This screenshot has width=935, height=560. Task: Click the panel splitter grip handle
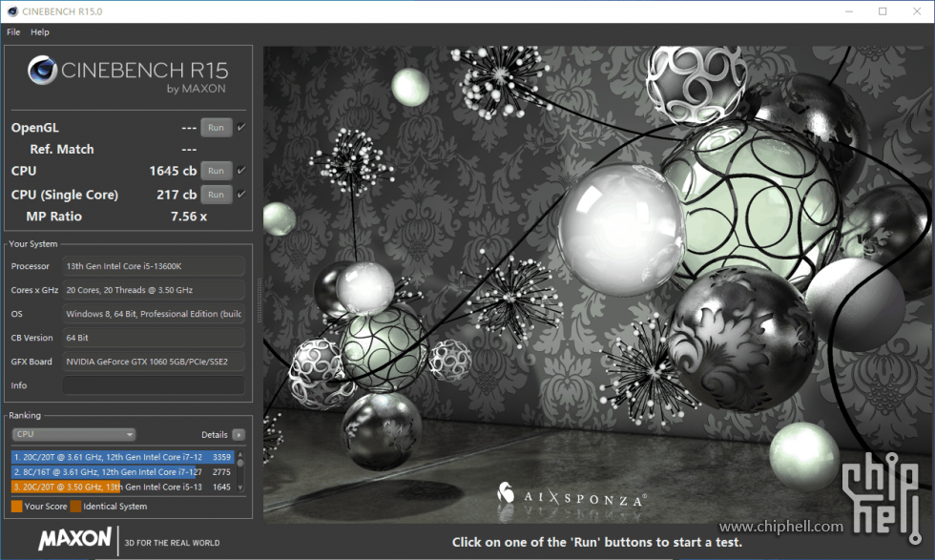pyautogui.click(x=259, y=300)
